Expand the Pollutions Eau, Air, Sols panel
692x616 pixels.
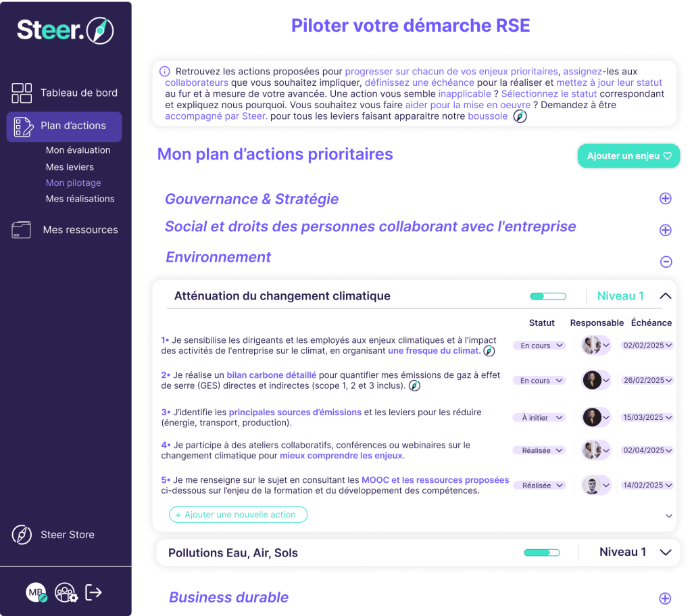[x=665, y=552]
